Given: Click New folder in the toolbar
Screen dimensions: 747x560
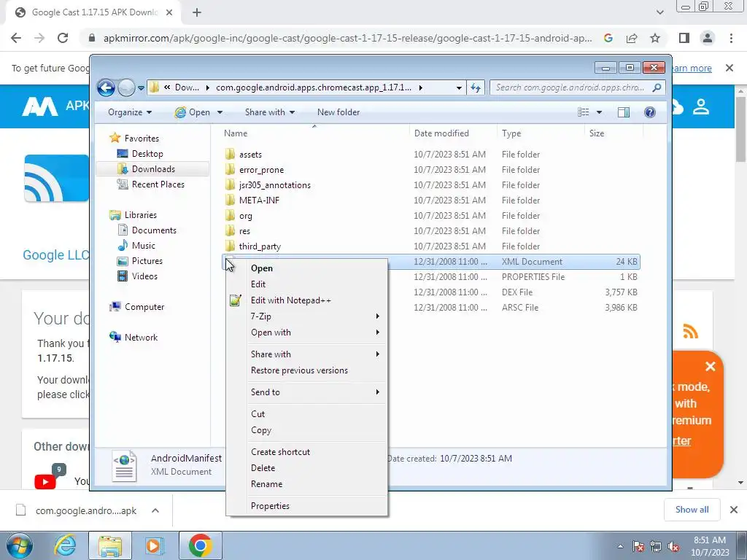Looking at the screenshot, I should click(338, 112).
